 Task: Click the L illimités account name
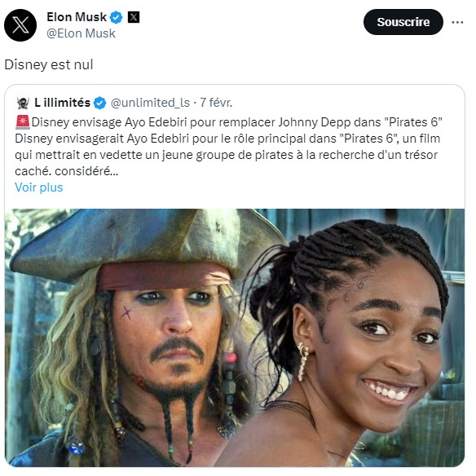62,103
